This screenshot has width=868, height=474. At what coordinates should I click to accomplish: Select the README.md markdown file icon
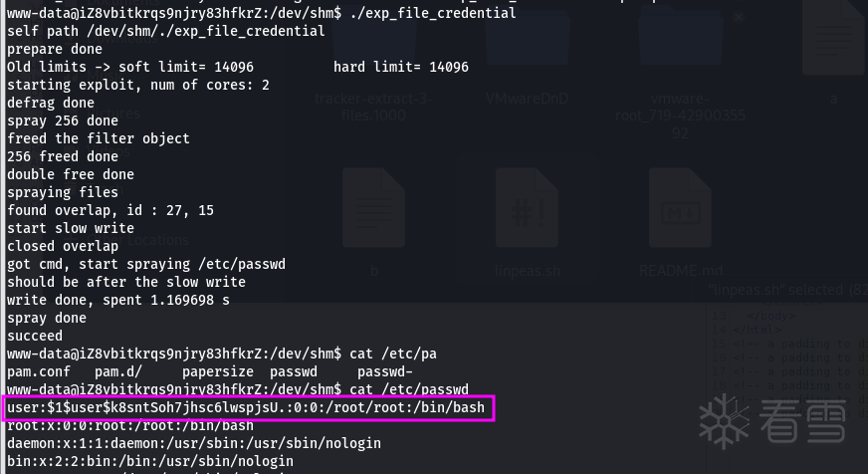tap(680, 208)
